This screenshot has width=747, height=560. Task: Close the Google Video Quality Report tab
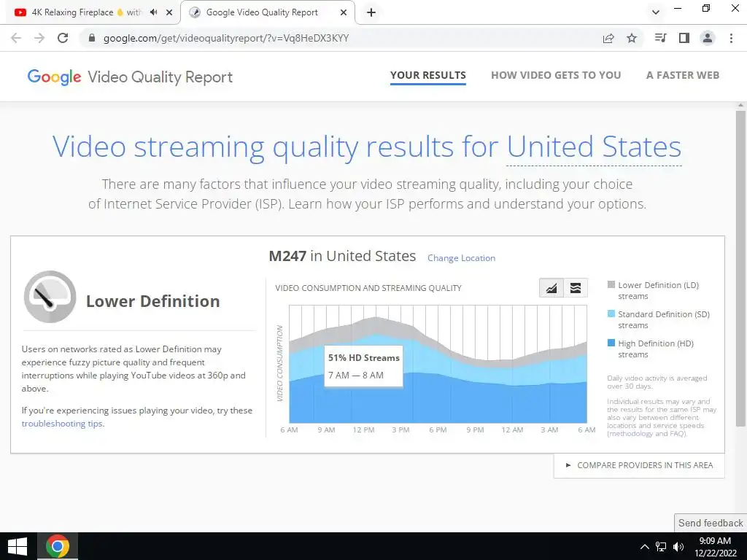pyautogui.click(x=344, y=12)
